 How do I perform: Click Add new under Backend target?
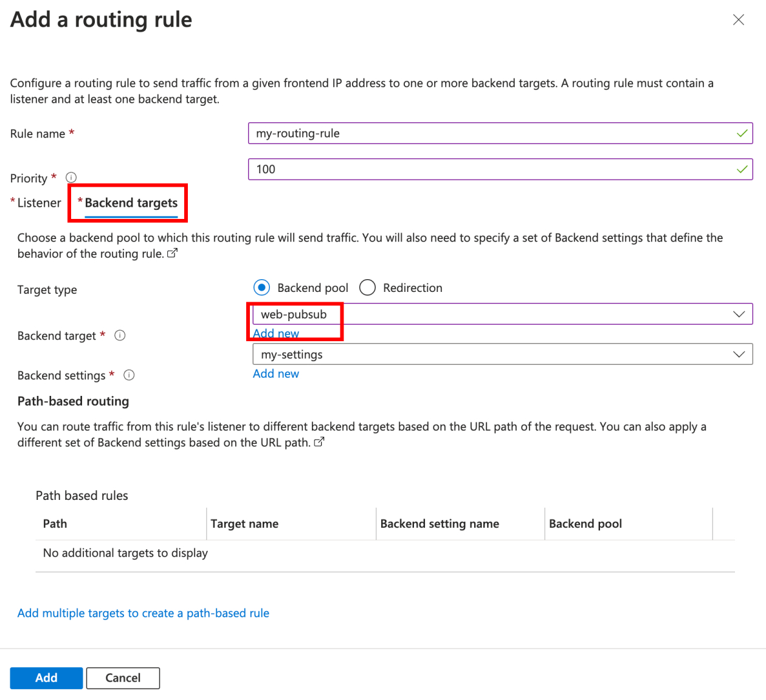(275, 333)
